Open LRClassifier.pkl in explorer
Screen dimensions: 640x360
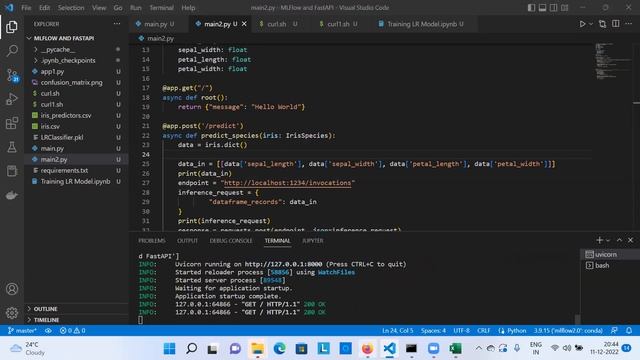point(76,138)
